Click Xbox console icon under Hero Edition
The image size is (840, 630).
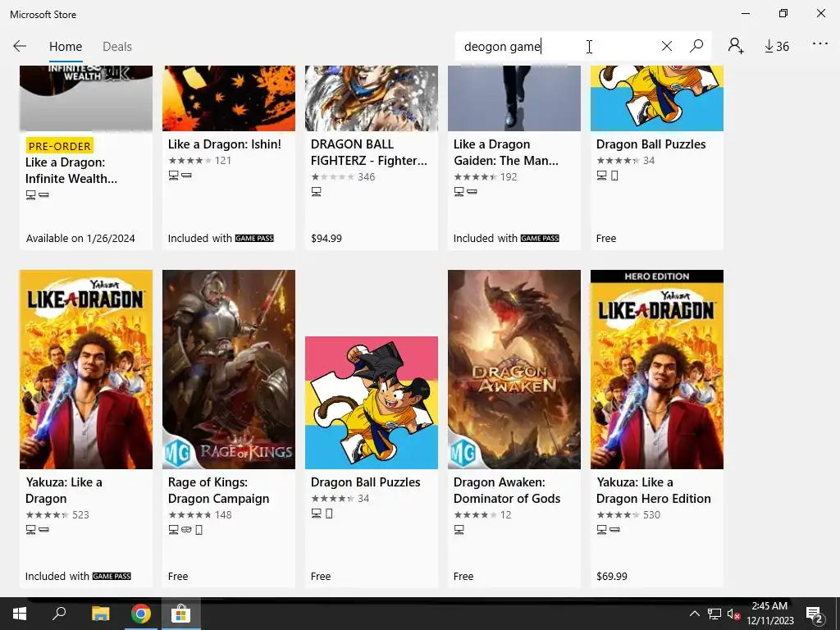(x=615, y=530)
